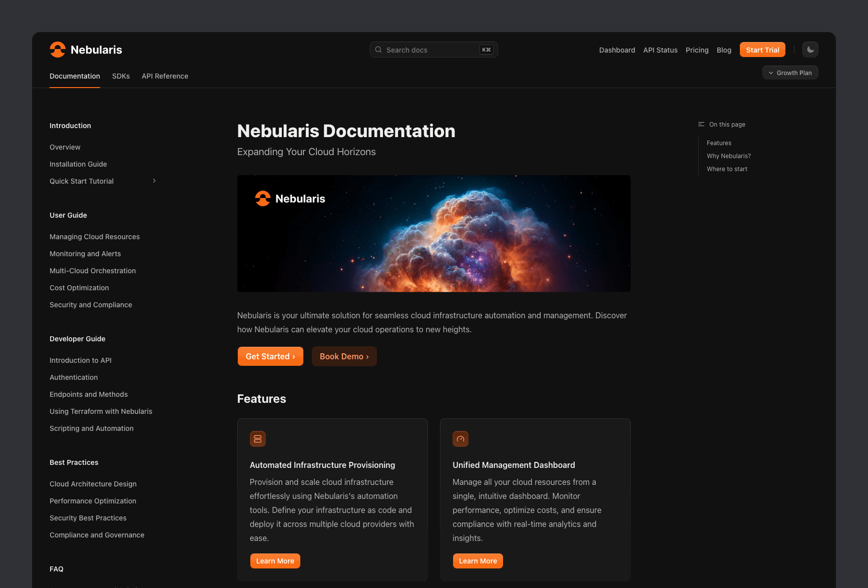Select Where to start in the page outline
This screenshot has height=588, width=868.
coord(727,169)
